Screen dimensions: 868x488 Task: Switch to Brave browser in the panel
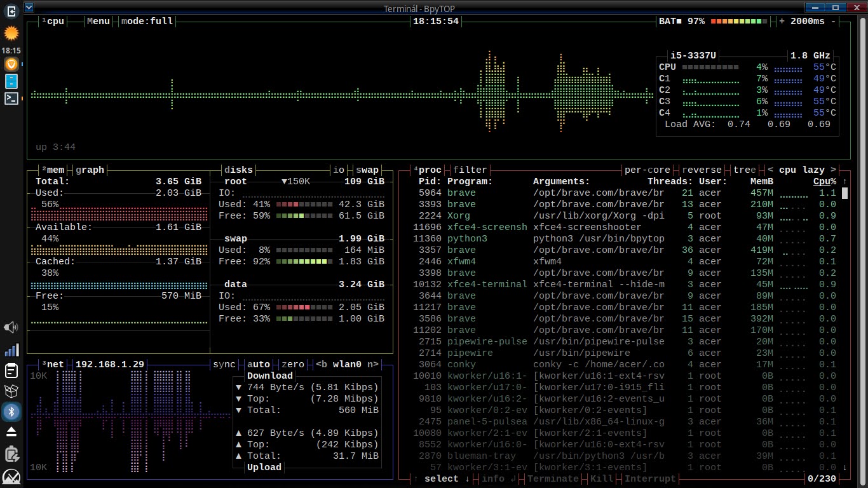point(11,64)
